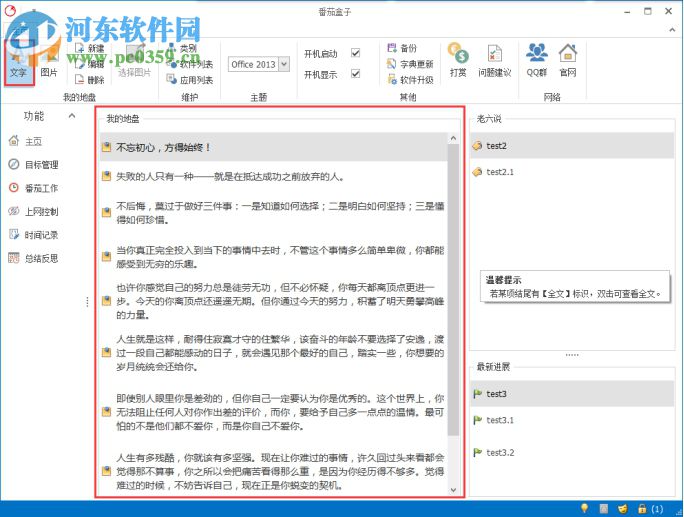
Task: Select the quote starting 当你真正完全投入
Action: pos(274,257)
